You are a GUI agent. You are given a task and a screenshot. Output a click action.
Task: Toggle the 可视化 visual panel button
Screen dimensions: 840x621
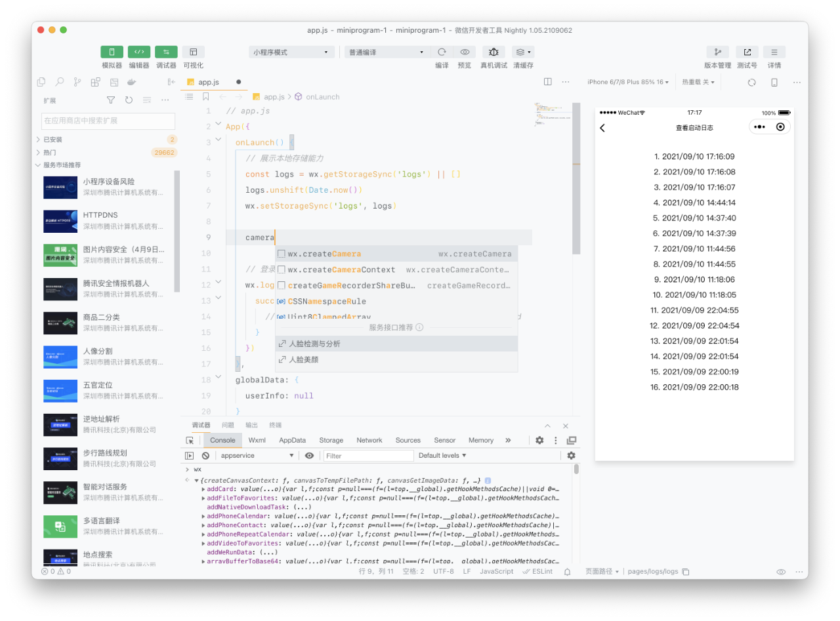(x=193, y=52)
